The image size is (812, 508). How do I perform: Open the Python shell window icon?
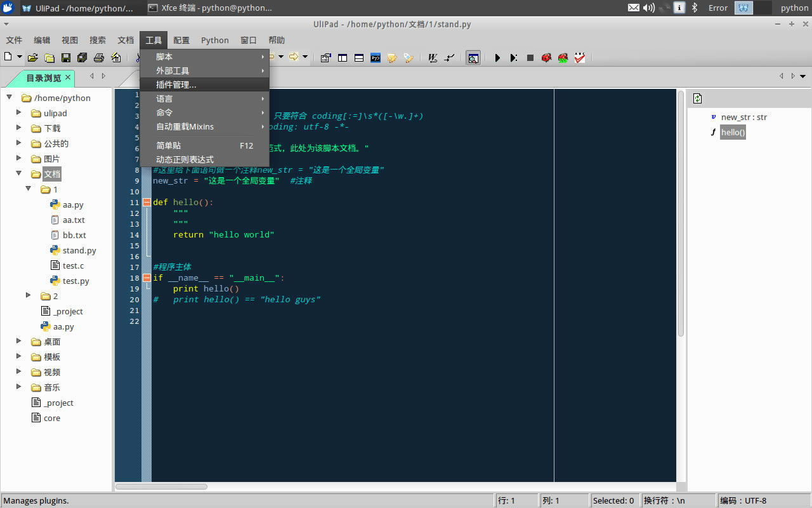click(x=376, y=58)
